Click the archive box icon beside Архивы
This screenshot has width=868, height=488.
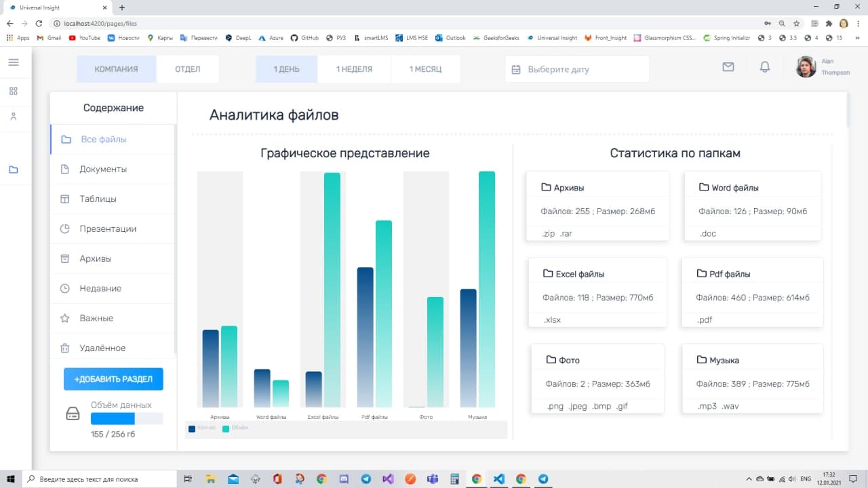[65, 259]
